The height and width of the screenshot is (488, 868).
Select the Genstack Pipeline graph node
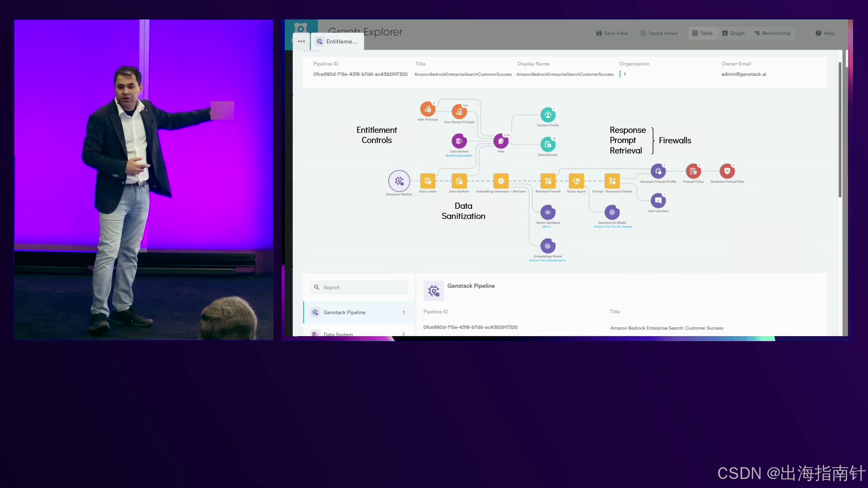tap(399, 181)
